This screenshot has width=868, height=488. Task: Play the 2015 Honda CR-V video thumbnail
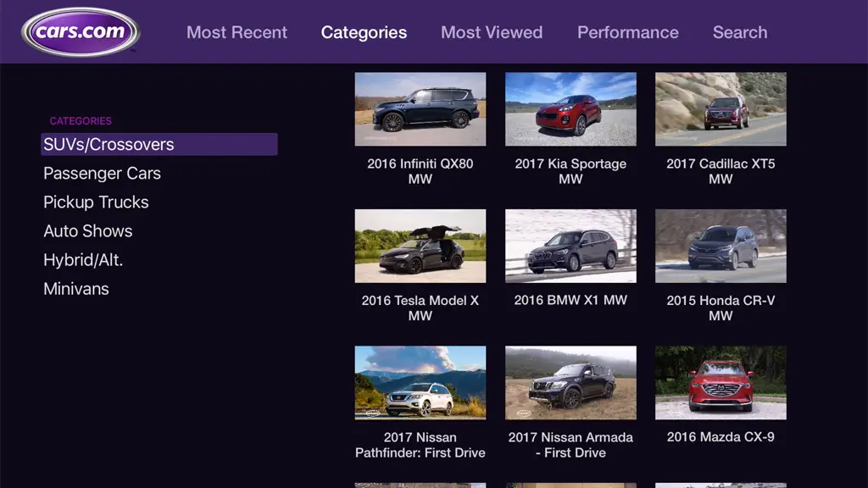[x=721, y=246]
